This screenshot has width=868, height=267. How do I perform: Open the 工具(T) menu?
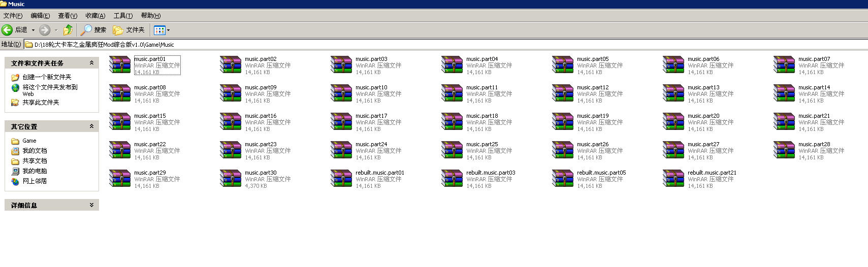point(123,16)
